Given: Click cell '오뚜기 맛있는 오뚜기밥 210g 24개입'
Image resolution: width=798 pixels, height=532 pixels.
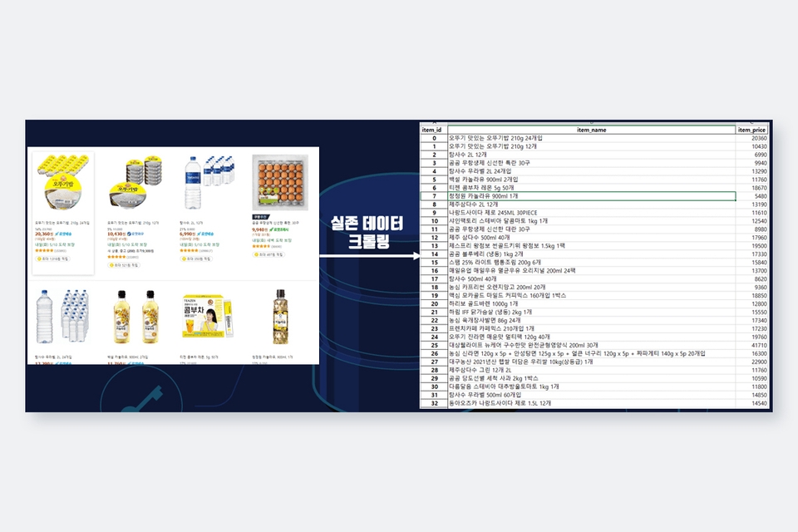Looking at the screenshot, I should (x=591, y=138).
